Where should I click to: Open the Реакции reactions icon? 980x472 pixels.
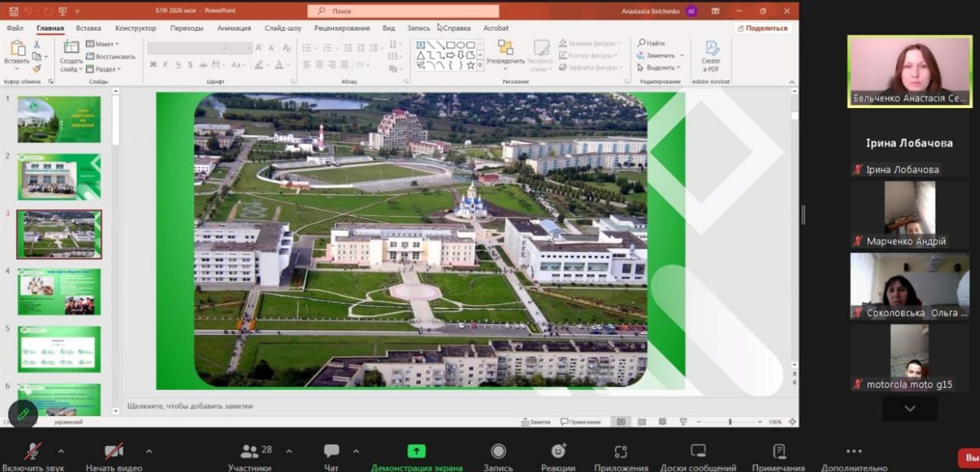point(558,451)
